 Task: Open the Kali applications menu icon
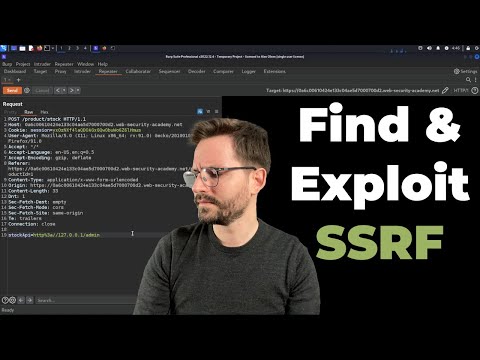tap(3, 48)
